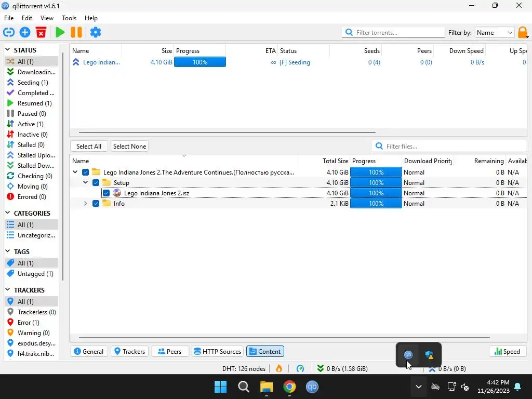Open the Filter by Name dropdown

(x=495, y=33)
